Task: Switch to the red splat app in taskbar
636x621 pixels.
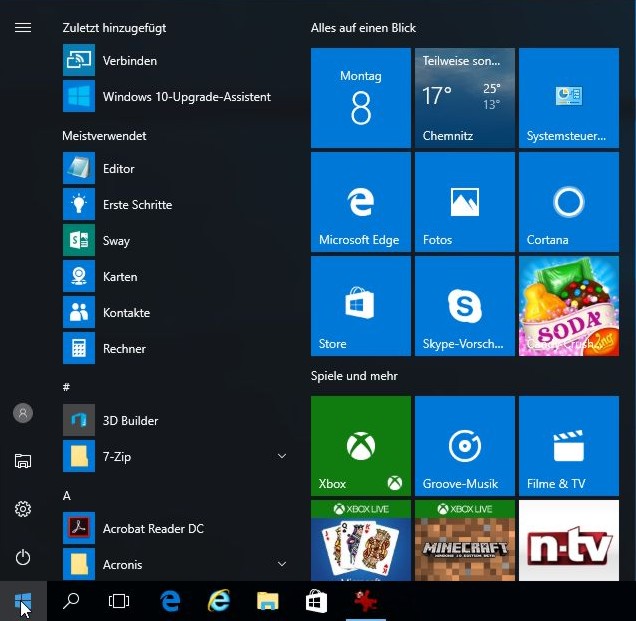Action: pos(365,601)
